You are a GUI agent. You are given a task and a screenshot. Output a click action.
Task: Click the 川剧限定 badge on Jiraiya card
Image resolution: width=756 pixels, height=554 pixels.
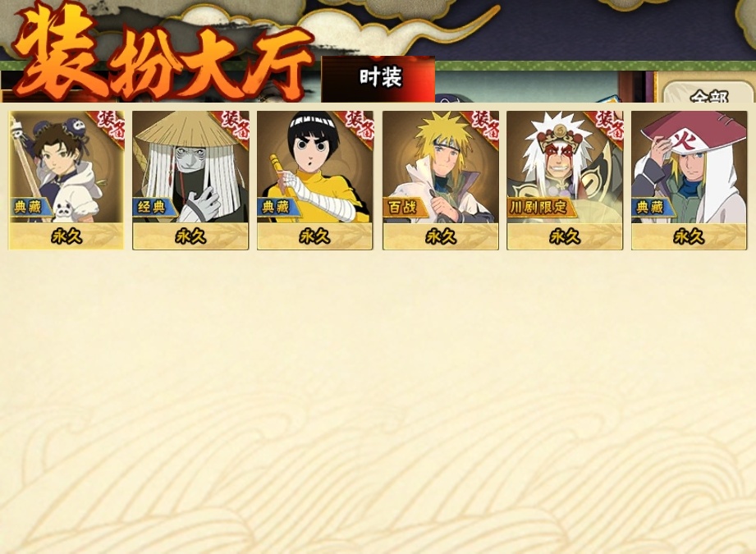click(x=541, y=208)
